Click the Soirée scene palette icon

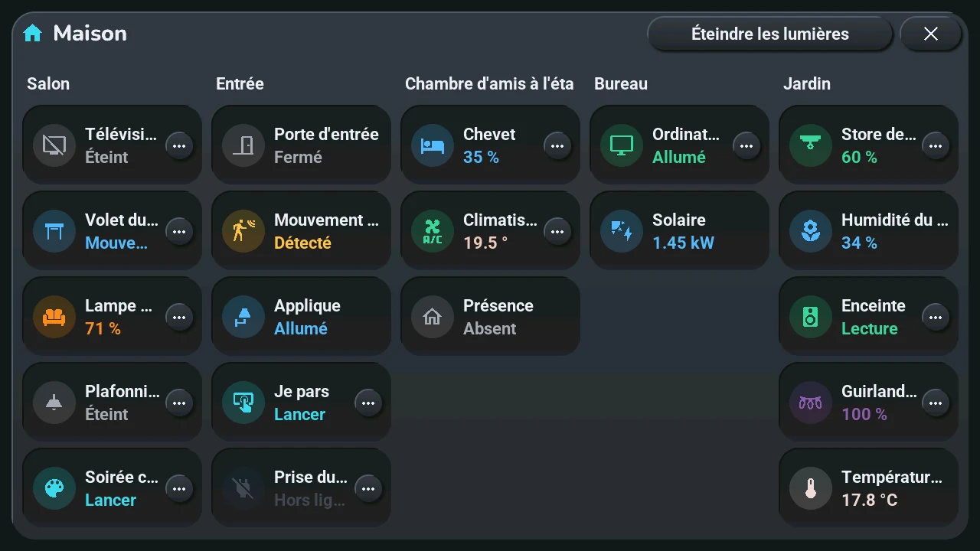(54, 487)
